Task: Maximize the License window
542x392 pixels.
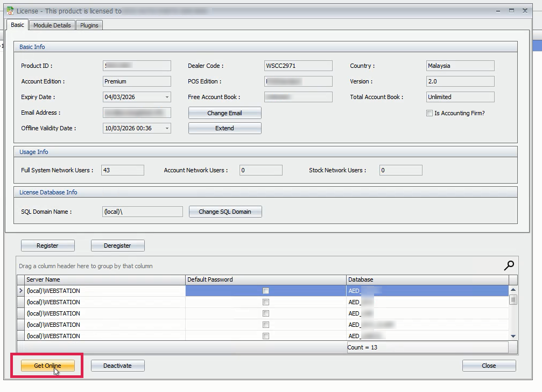Action: tap(511, 10)
